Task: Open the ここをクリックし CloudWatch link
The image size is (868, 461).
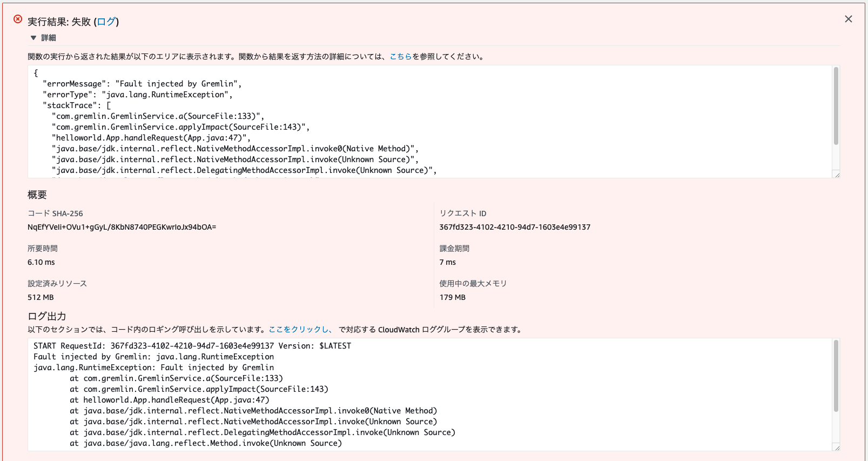Action: tap(300, 329)
